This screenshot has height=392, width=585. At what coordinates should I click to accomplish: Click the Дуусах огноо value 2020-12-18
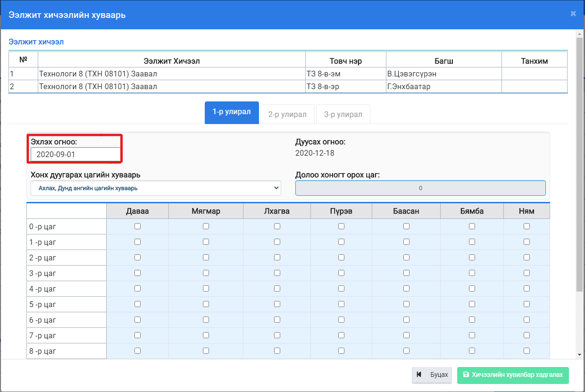click(315, 153)
